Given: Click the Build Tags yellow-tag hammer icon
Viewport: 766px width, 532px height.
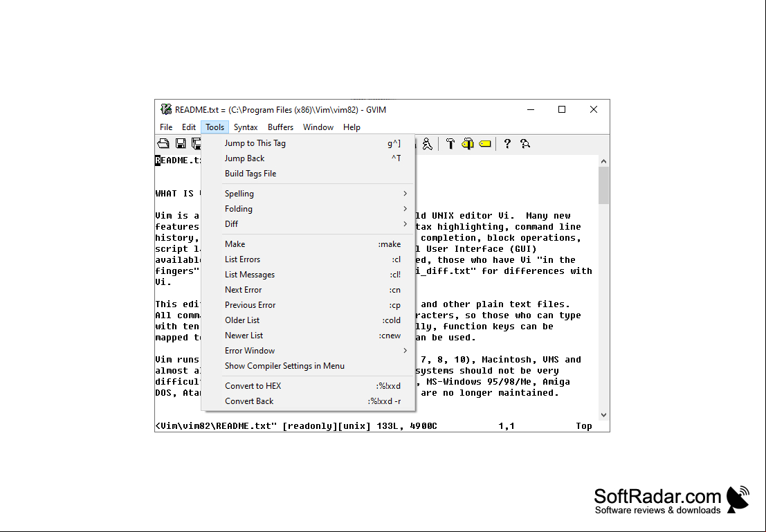Looking at the screenshot, I should pyautogui.click(x=468, y=144).
